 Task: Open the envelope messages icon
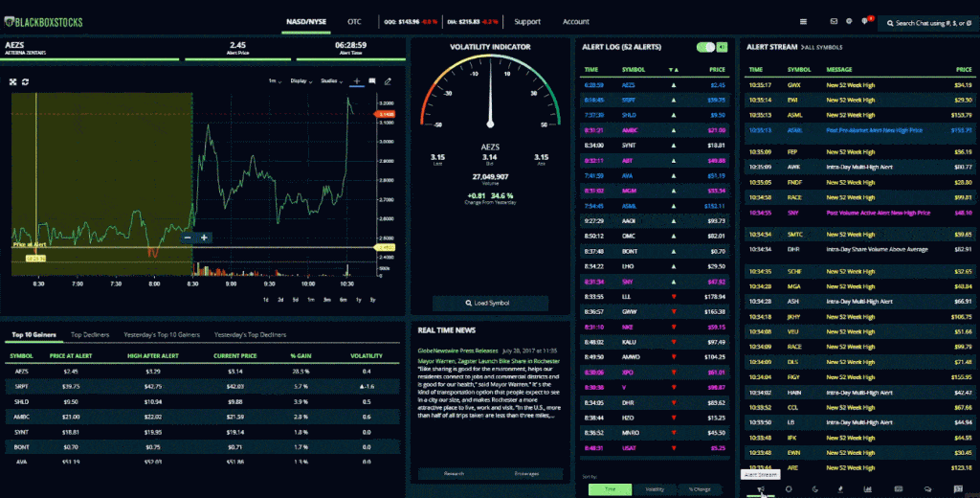pyautogui.click(x=834, y=21)
